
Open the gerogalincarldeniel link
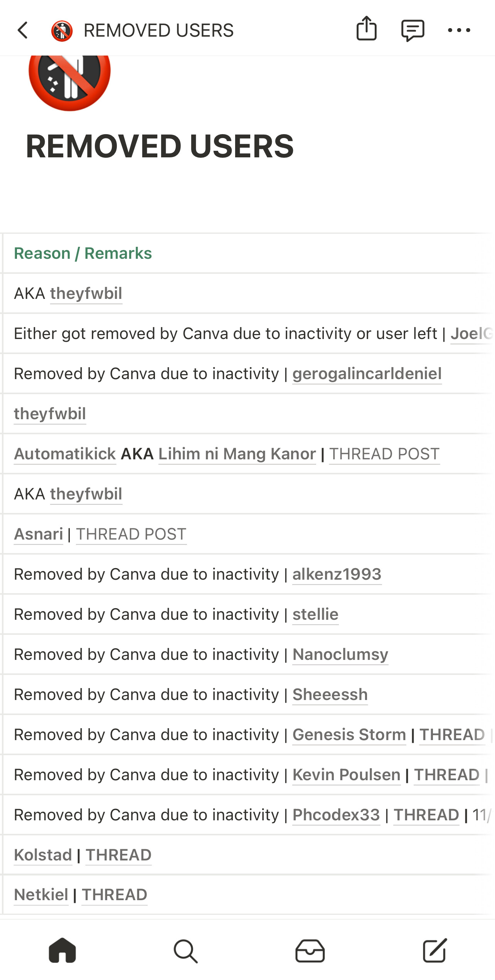point(367,374)
